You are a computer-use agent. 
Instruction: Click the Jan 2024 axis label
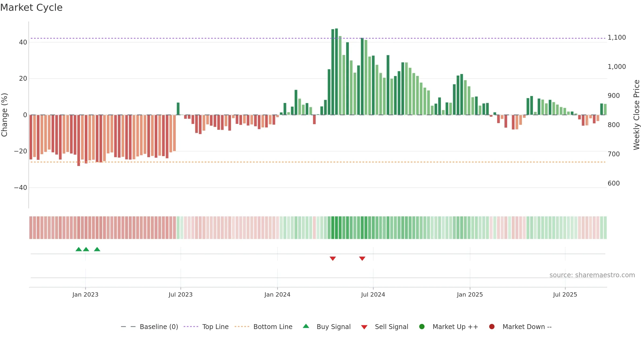coord(277,295)
